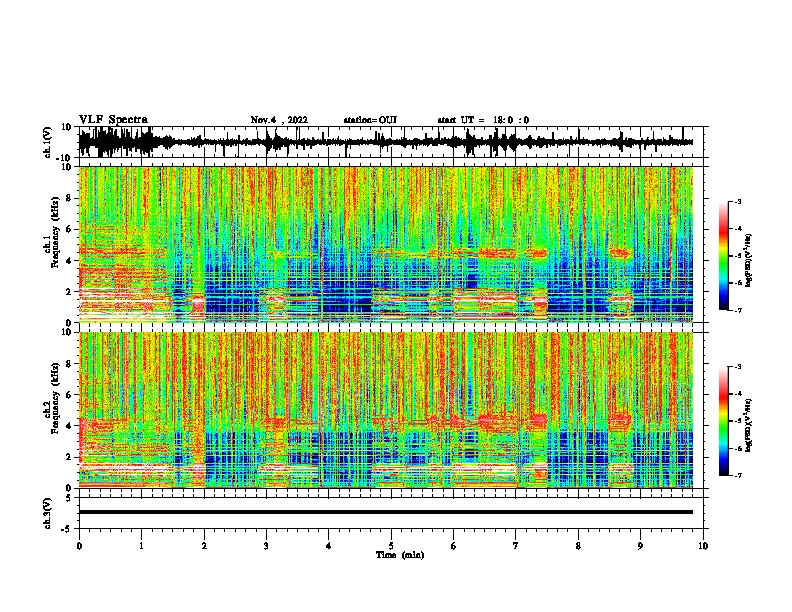792x612 pixels.
Task: Click time axis tick label "9"
Action: click(x=640, y=546)
